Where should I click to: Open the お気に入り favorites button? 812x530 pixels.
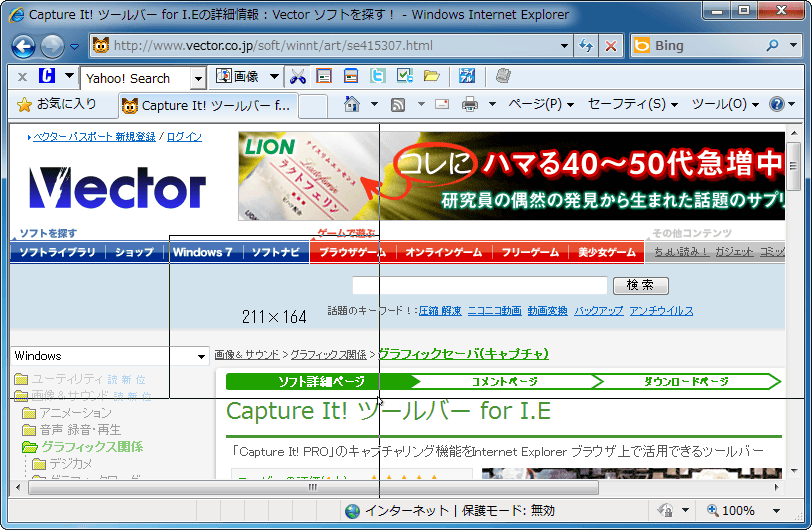coord(56,105)
